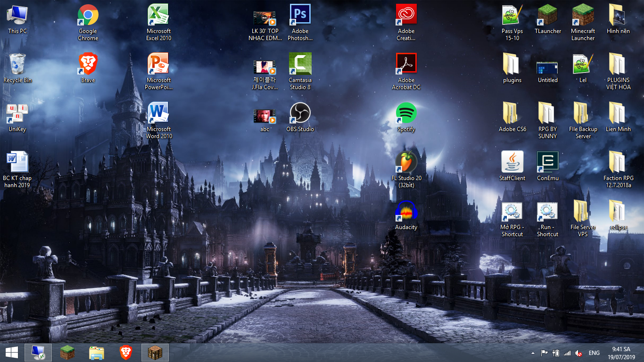Select the Adobe Photoshop desktop icon
The image size is (644, 362).
(300, 15)
